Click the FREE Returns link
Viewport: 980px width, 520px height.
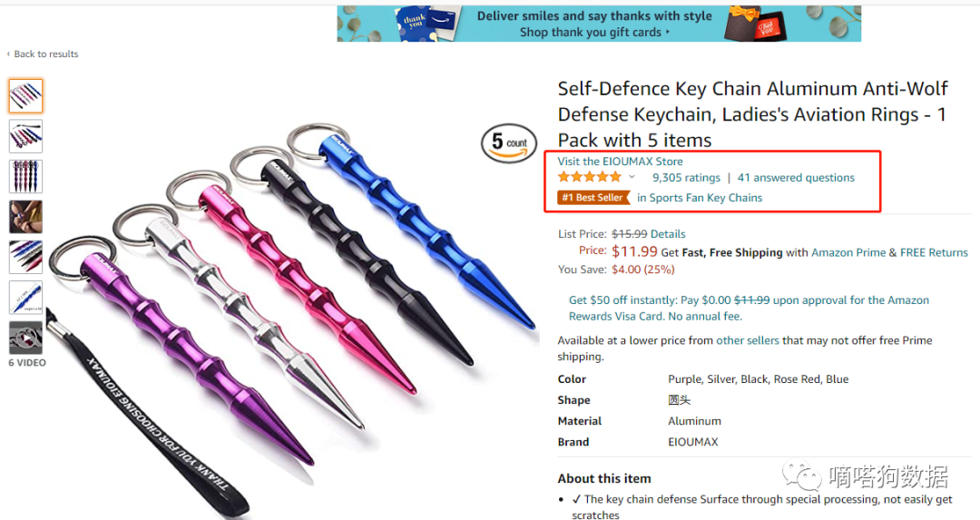point(935,252)
